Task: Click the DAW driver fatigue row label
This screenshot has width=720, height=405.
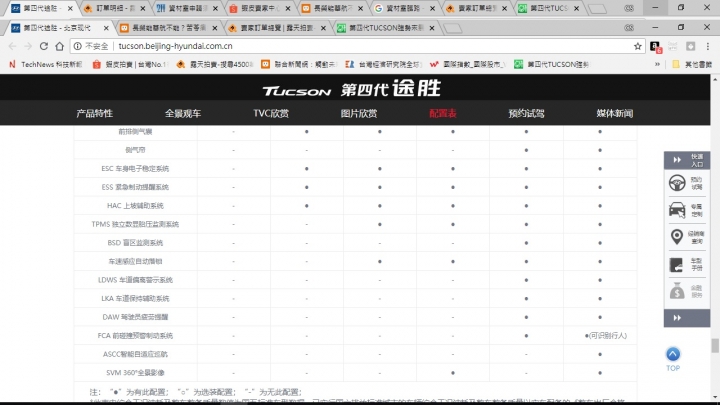Action: click(x=135, y=317)
